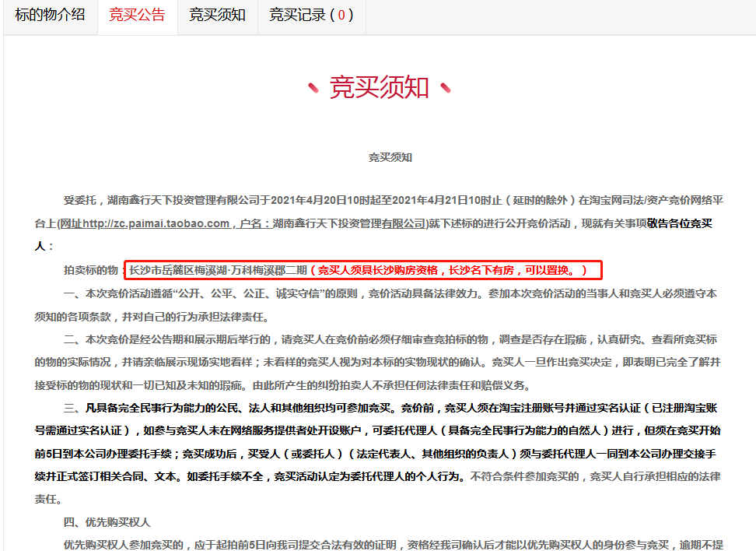Click the bold line starting 前5日到本公司办理委托手续
Viewport: 756px width, 551px height.
[x=375, y=454]
